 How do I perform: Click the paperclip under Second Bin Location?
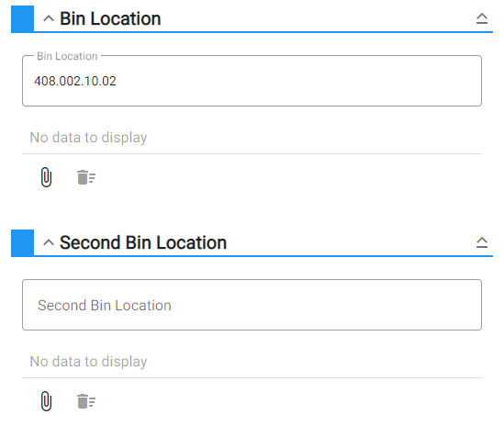click(x=46, y=401)
